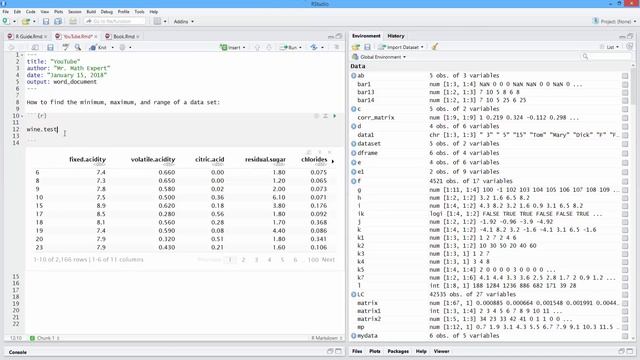Switch to the History tab
This screenshot has height=360, width=640.
point(396,36)
